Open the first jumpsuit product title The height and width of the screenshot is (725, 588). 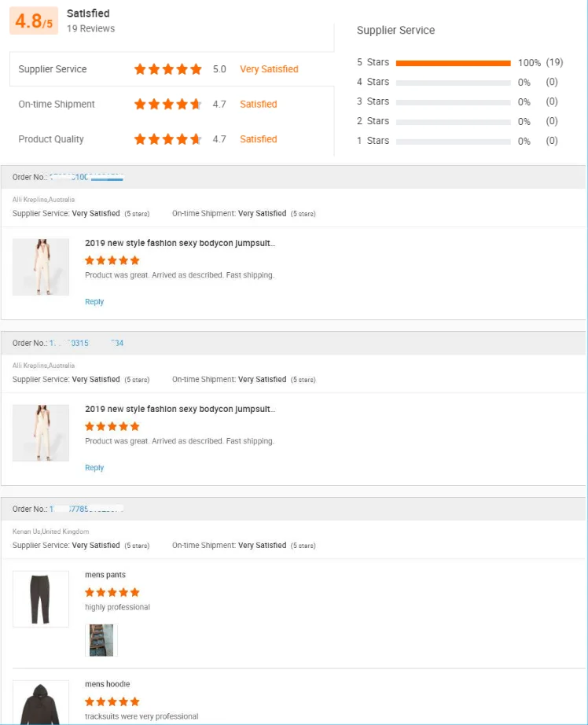pos(180,243)
